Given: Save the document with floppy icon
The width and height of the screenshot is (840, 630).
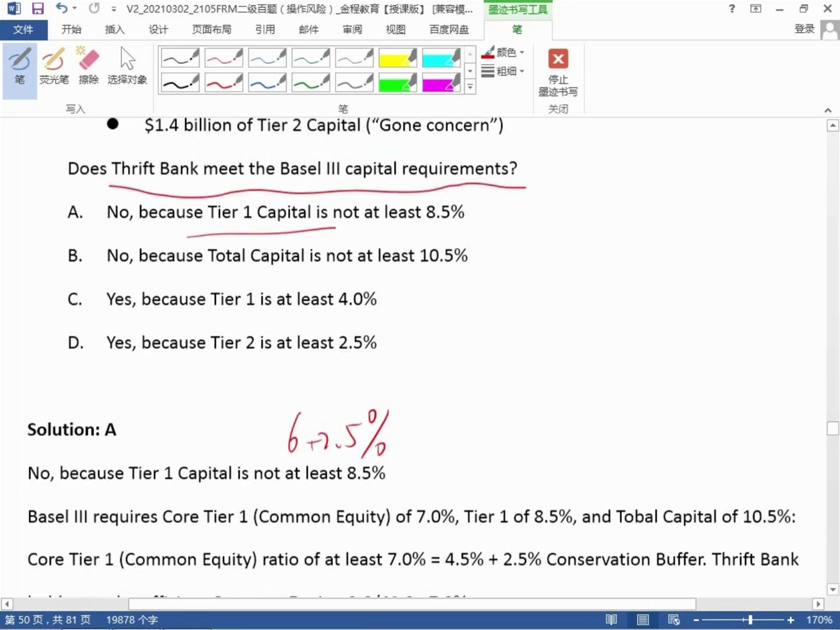Looking at the screenshot, I should click(x=38, y=9).
